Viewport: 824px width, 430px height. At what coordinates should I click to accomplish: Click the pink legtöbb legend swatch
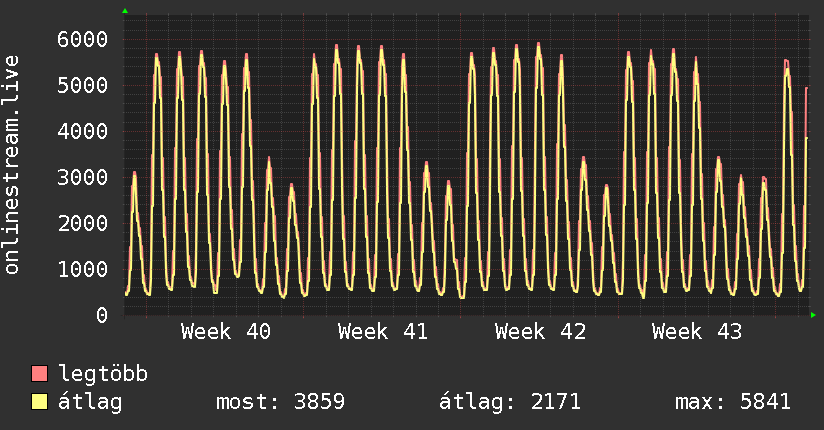point(39,374)
